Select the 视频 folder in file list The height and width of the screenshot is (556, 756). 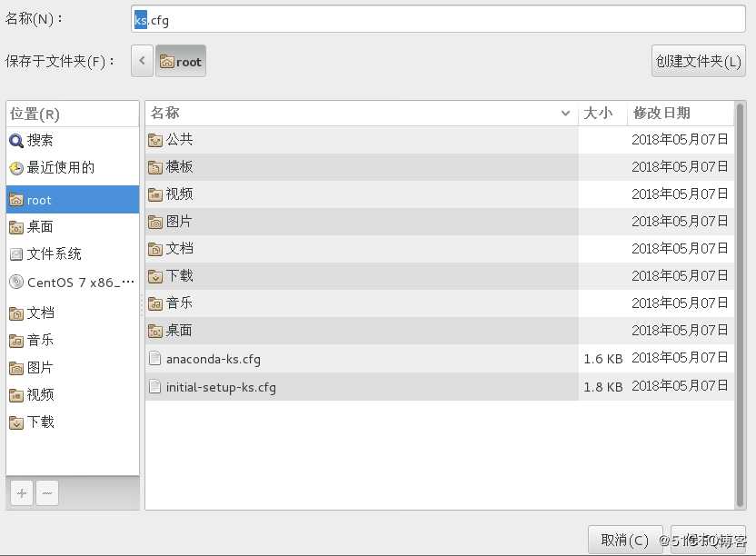(x=439, y=194)
